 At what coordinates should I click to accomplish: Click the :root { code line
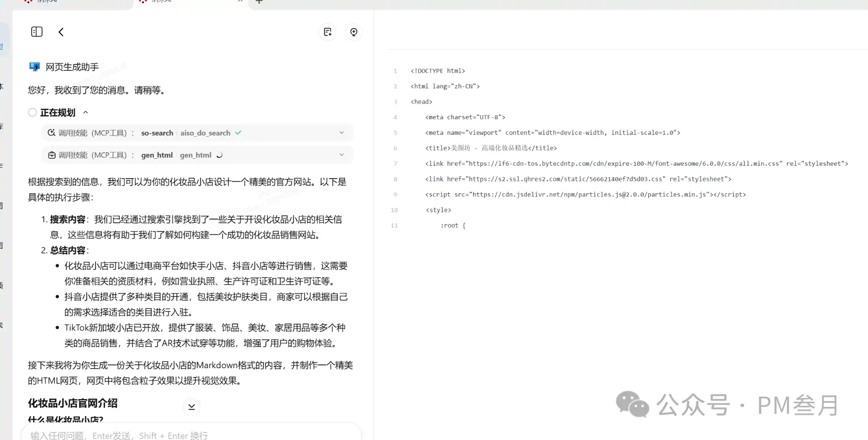[x=453, y=225]
